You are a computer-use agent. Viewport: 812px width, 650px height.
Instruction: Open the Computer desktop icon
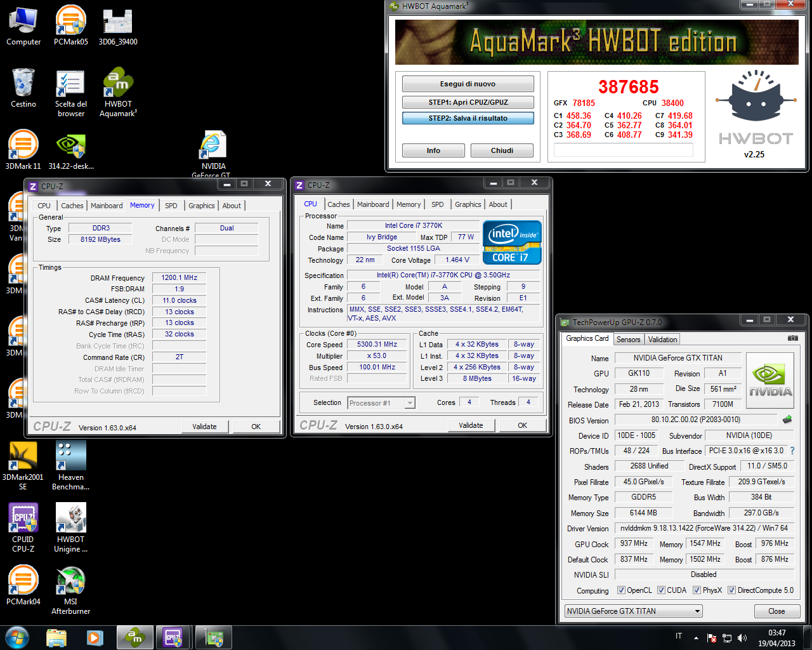point(23,27)
